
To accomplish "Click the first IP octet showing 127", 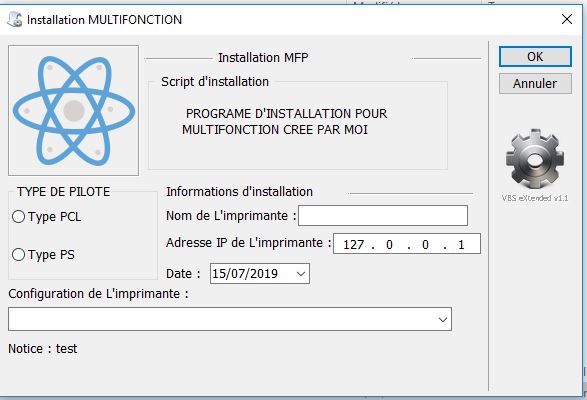I will point(353,245).
